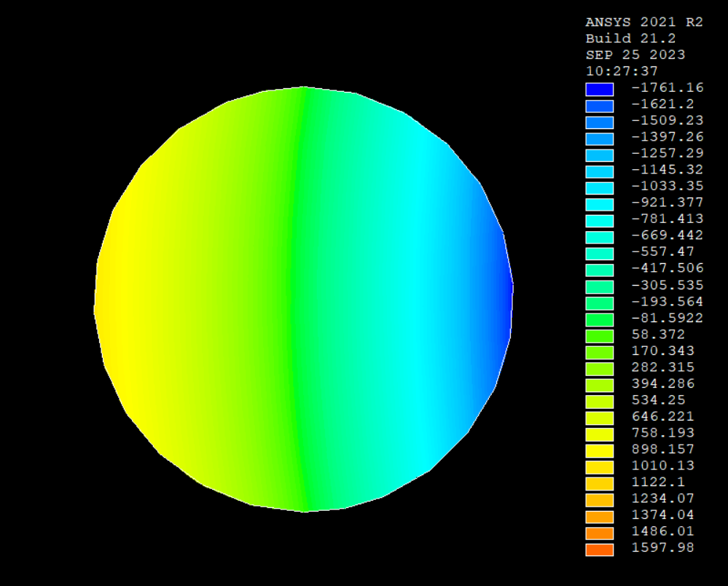Select the value label 534.25
The width and height of the screenshot is (728, 586).
658,400
